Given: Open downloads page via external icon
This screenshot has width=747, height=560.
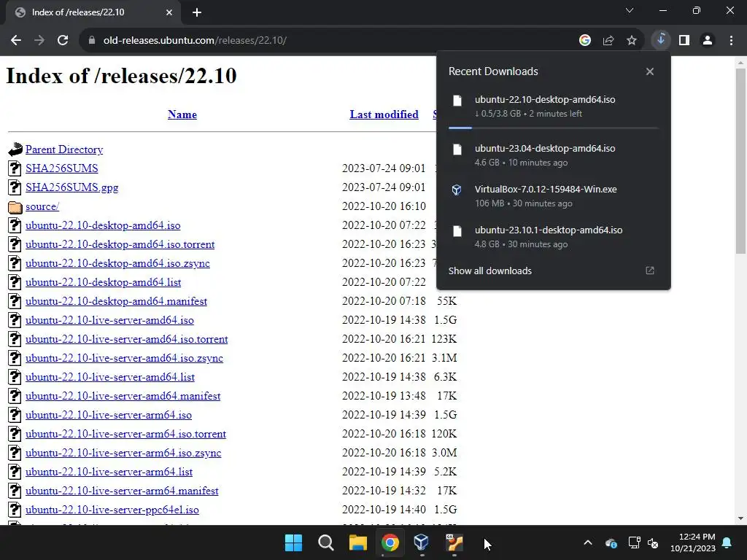Looking at the screenshot, I should tap(650, 271).
